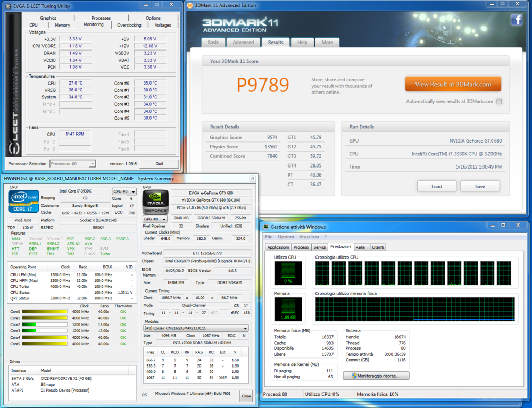Click the Graphics Score 9574 value
The height and width of the screenshot is (408, 532).
(272, 137)
